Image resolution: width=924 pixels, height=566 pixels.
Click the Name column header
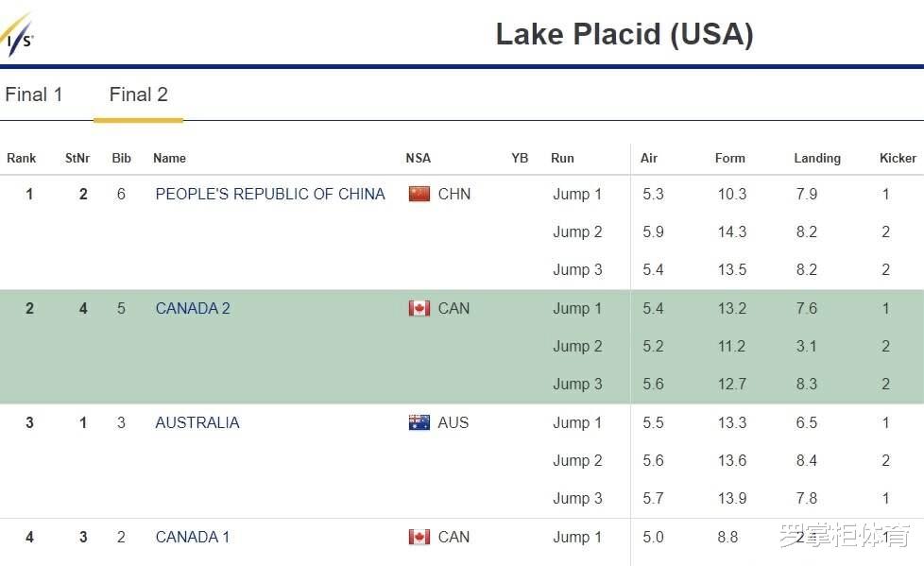click(x=169, y=158)
